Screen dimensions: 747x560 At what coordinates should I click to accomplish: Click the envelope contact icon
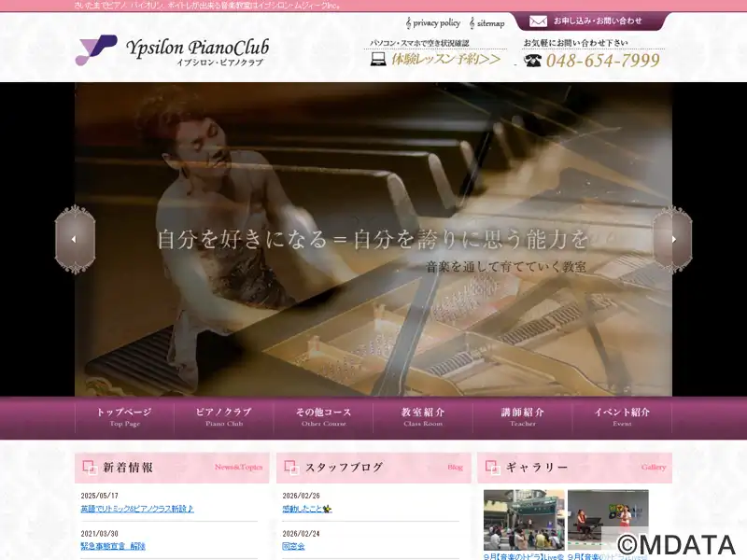coord(539,21)
